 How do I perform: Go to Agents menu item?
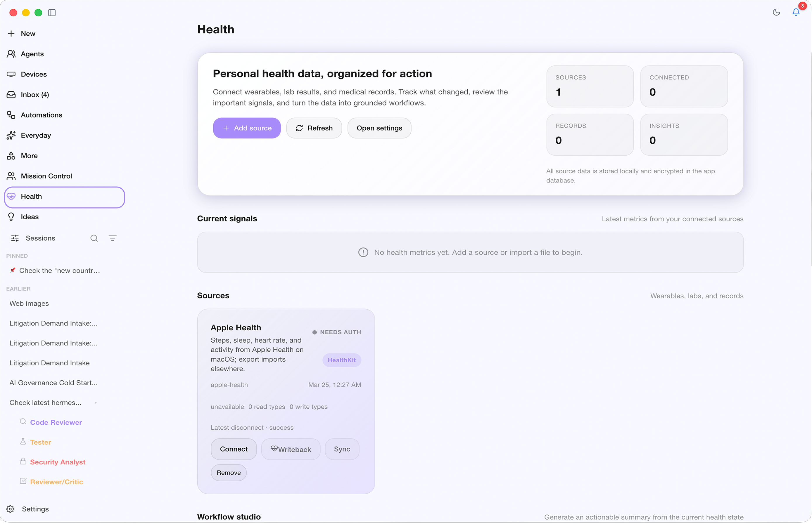32,54
